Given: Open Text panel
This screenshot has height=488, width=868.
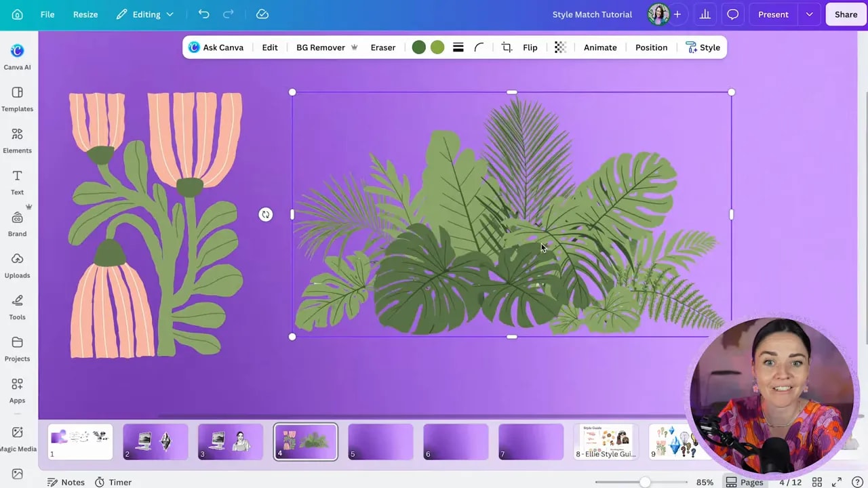Looking at the screenshot, I should pos(17,182).
